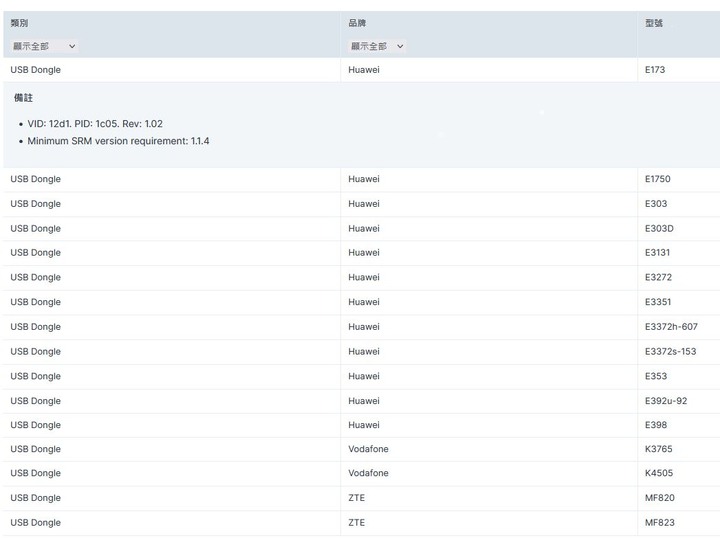Screen dimensions: 720x538
Task: Click Huawei brand in the E173 row
Action: [364, 70]
